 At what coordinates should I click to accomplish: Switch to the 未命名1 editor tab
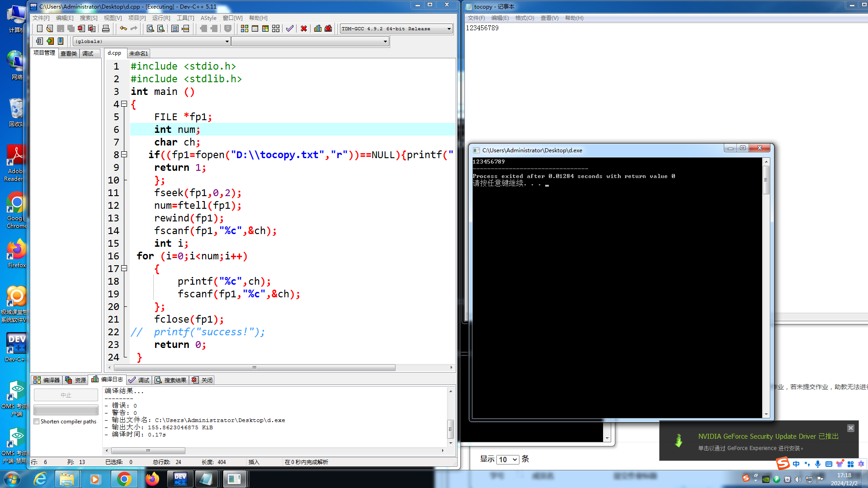[138, 53]
